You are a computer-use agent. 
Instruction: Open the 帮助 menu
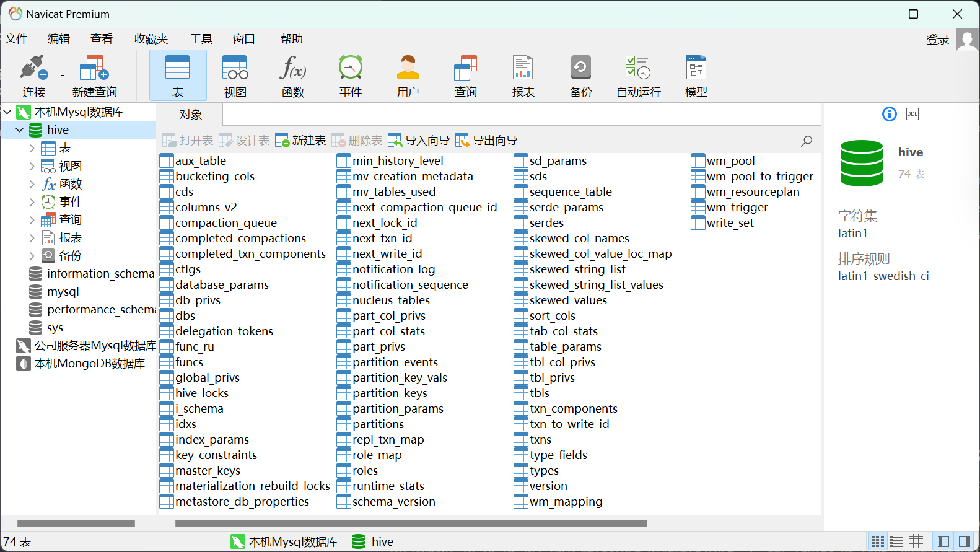pos(292,39)
